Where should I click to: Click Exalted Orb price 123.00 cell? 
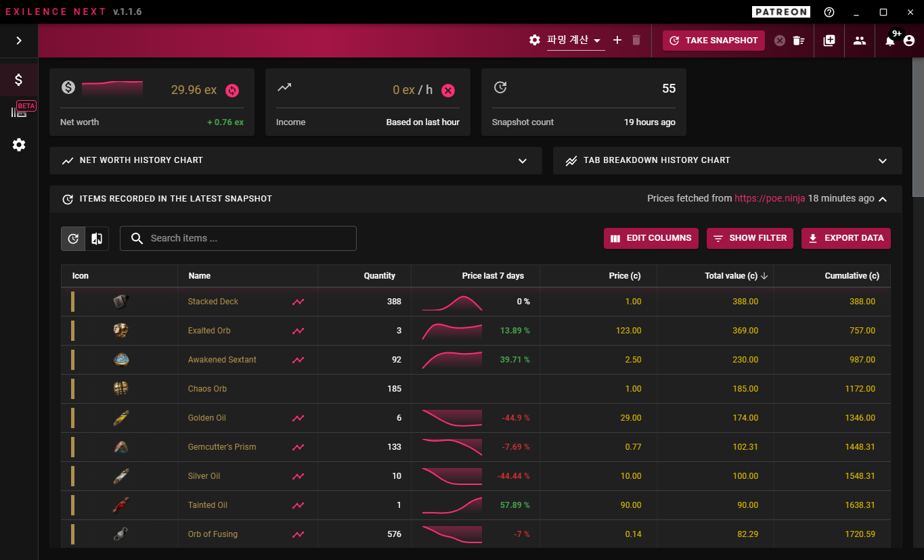(x=628, y=331)
